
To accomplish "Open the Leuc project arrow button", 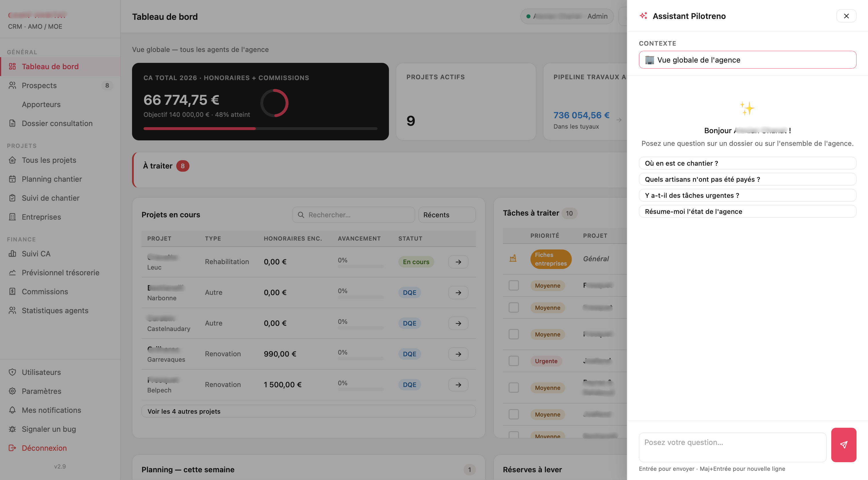I will pyautogui.click(x=458, y=262).
